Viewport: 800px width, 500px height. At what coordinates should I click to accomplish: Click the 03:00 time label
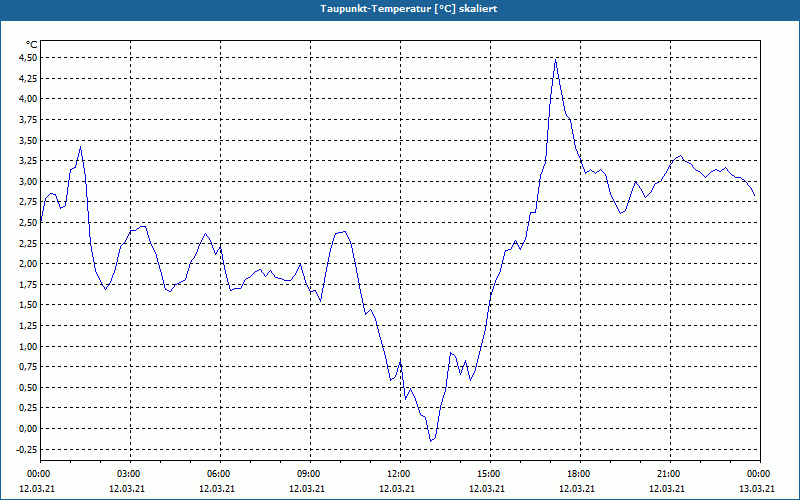[129, 474]
